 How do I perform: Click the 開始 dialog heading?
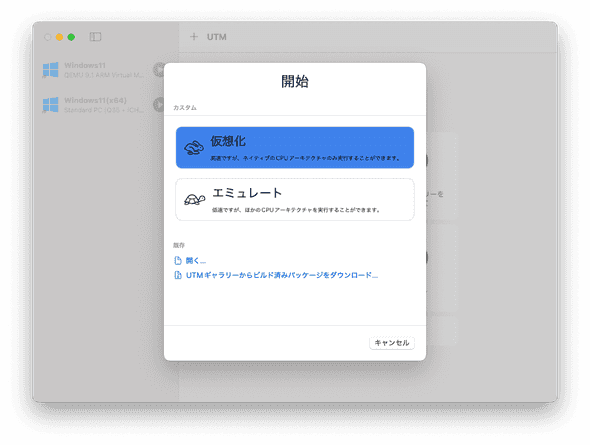coord(295,81)
